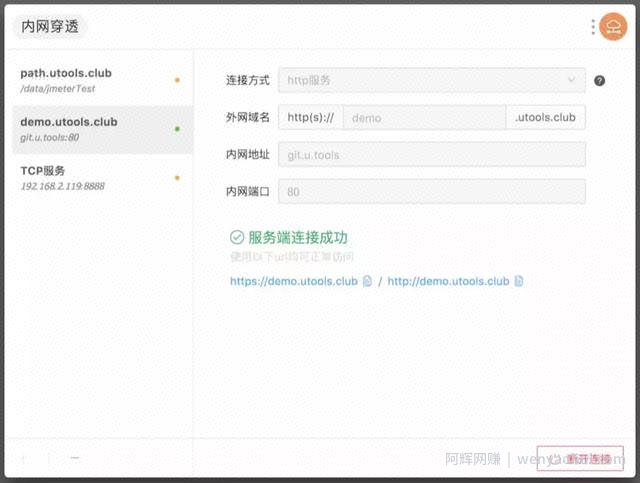Click the remove tunnel minus icon

tap(75, 458)
